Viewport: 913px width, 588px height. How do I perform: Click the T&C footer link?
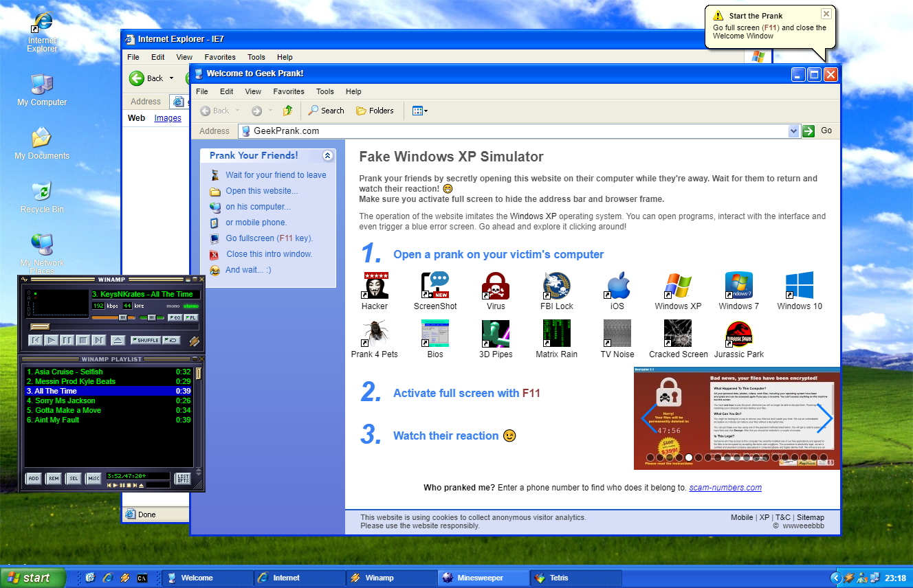(783, 517)
